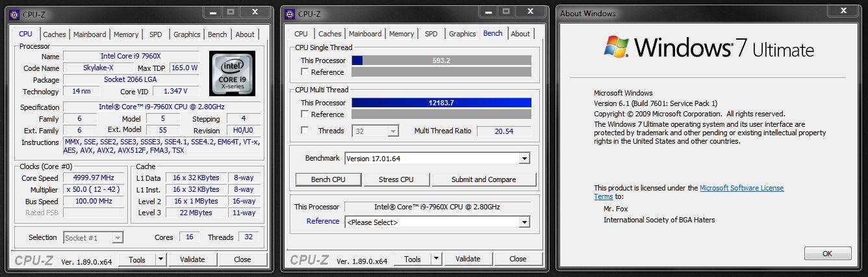
Task: Start the Bench CPU button
Action: 328,179
